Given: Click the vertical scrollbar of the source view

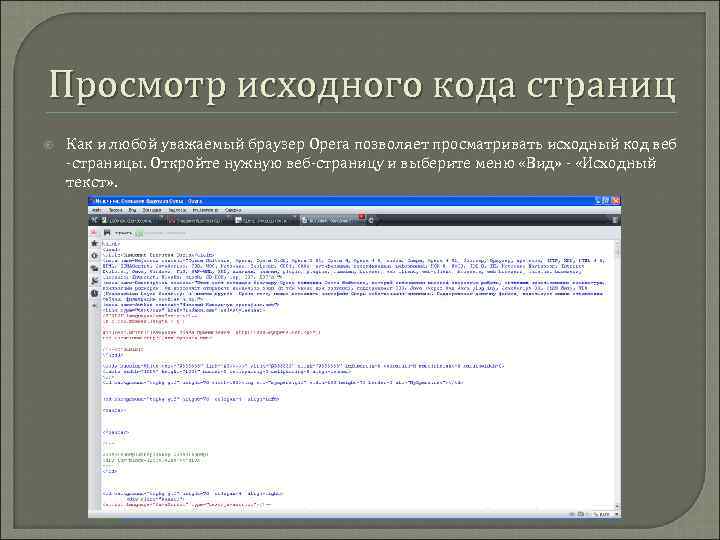Looking at the screenshot, I should pos(618,374).
